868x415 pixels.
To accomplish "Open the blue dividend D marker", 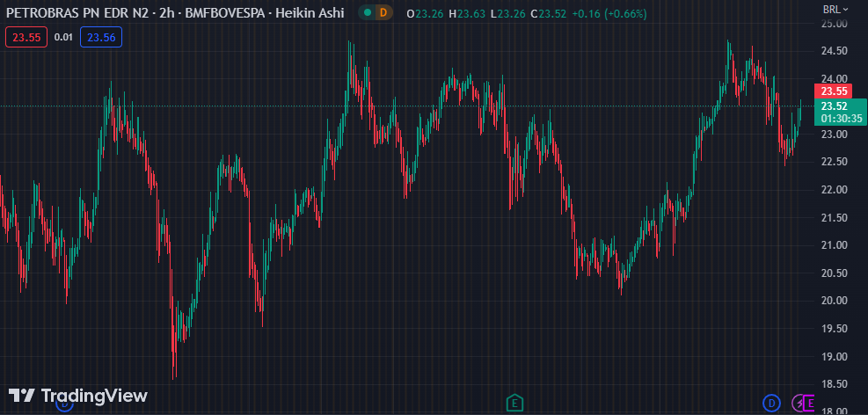I will coord(771,404).
